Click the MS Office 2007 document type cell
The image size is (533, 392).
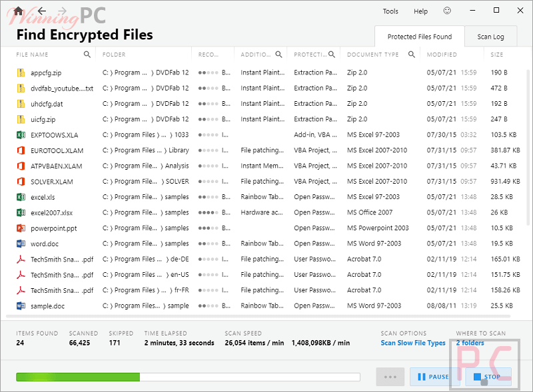(x=370, y=212)
